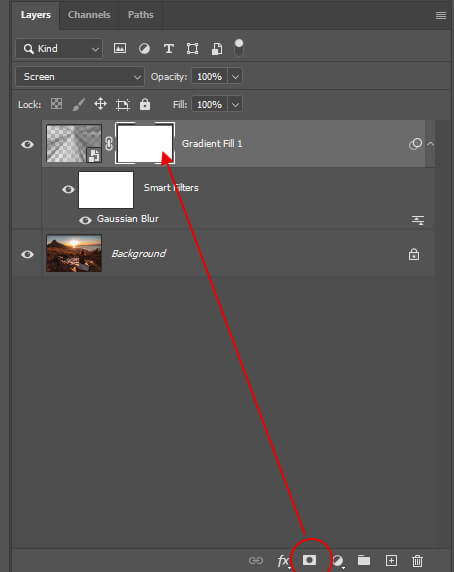Click Background layer lock icon
The image size is (454, 572).
[414, 254]
